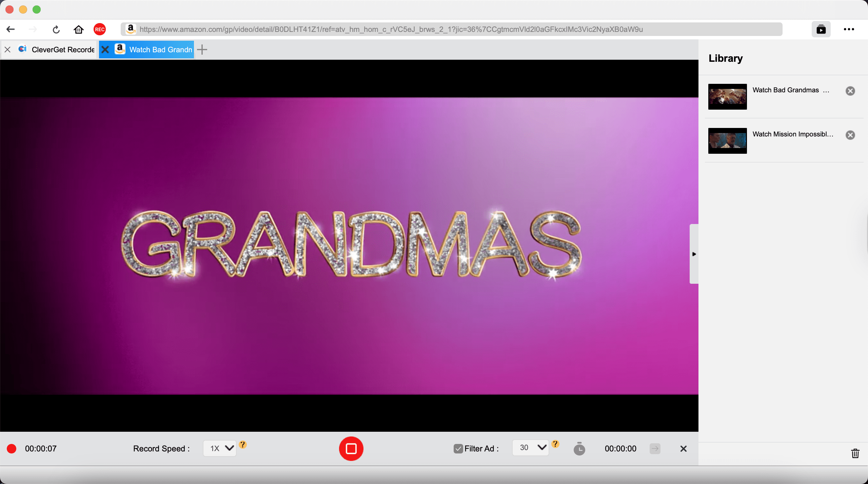Screen dimensions: 868x484
Task: Expand the Record Speed 1X dropdown
Action: (220, 448)
